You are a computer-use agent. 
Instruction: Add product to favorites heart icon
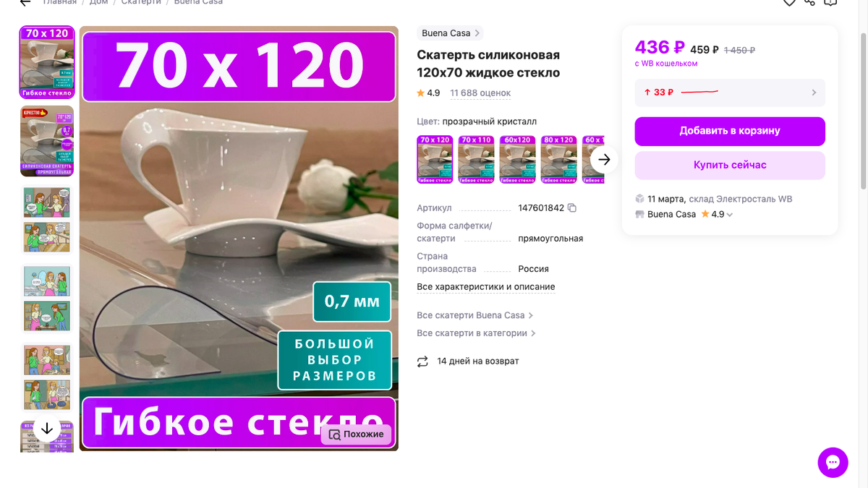[x=789, y=3]
